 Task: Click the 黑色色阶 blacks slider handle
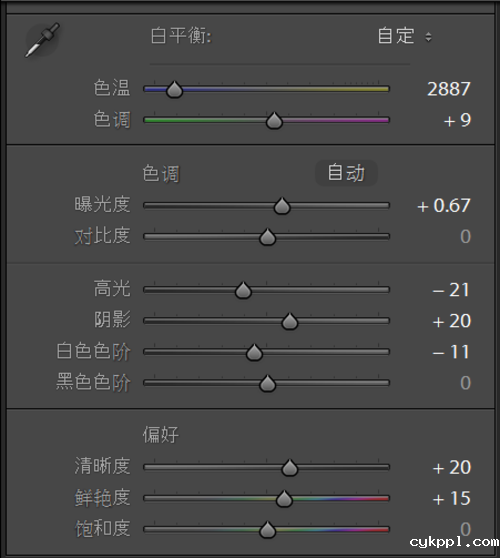click(x=267, y=383)
